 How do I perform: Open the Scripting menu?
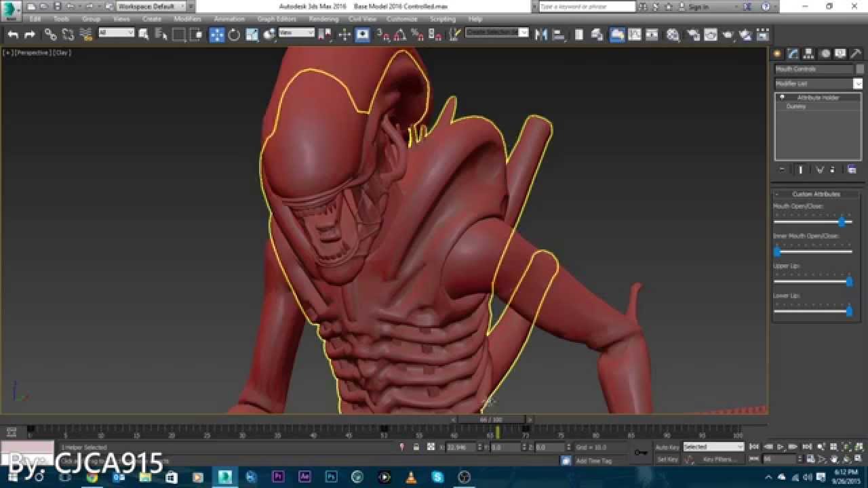tap(443, 19)
